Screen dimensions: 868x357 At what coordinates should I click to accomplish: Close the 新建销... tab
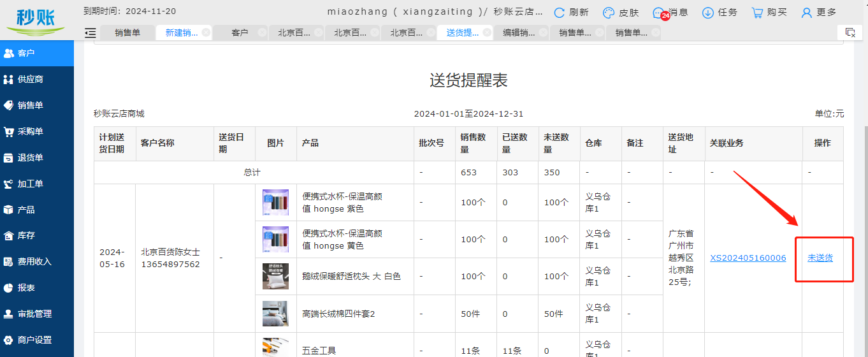(x=206, y=33)
